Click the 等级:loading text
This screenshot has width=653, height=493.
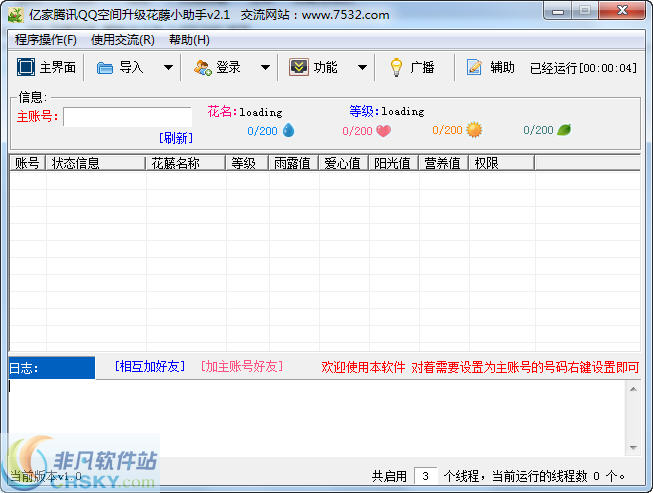click(387, 111)
